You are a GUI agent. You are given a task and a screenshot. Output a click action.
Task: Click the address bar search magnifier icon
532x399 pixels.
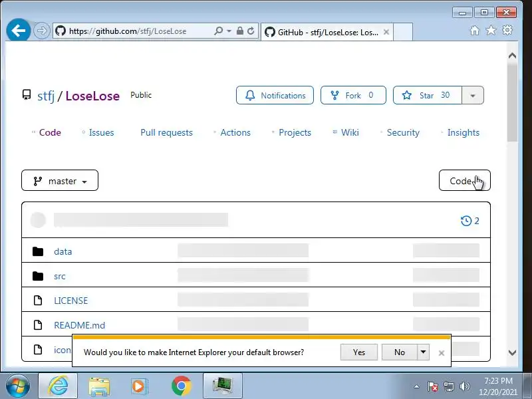click(x=219, y=31)
